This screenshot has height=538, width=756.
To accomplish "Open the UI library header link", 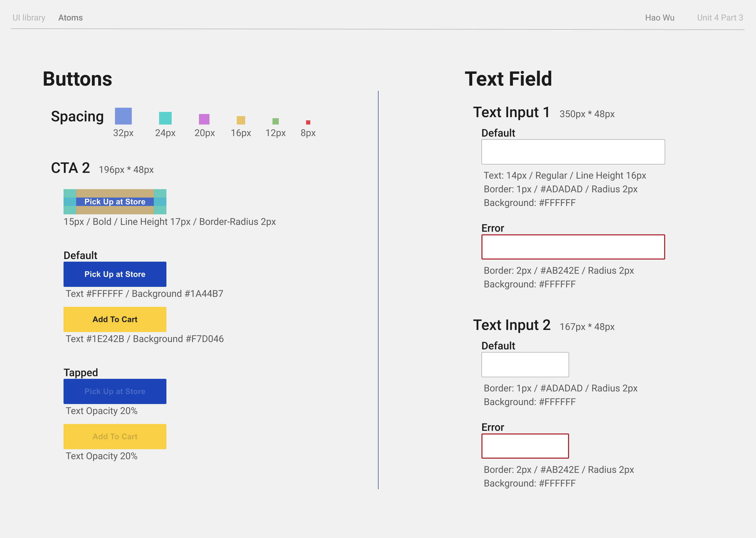I will pyautogui.click(x=29, y=18).
